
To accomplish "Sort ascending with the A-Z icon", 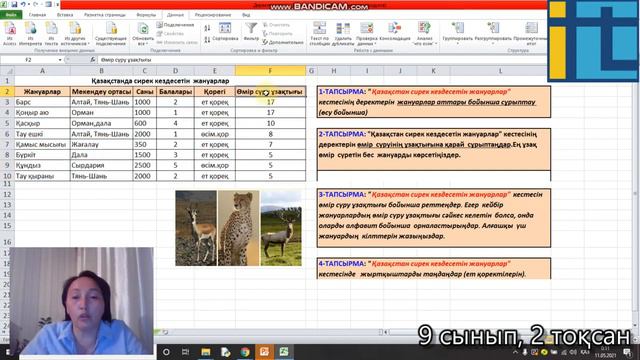I will coord(207,27).
